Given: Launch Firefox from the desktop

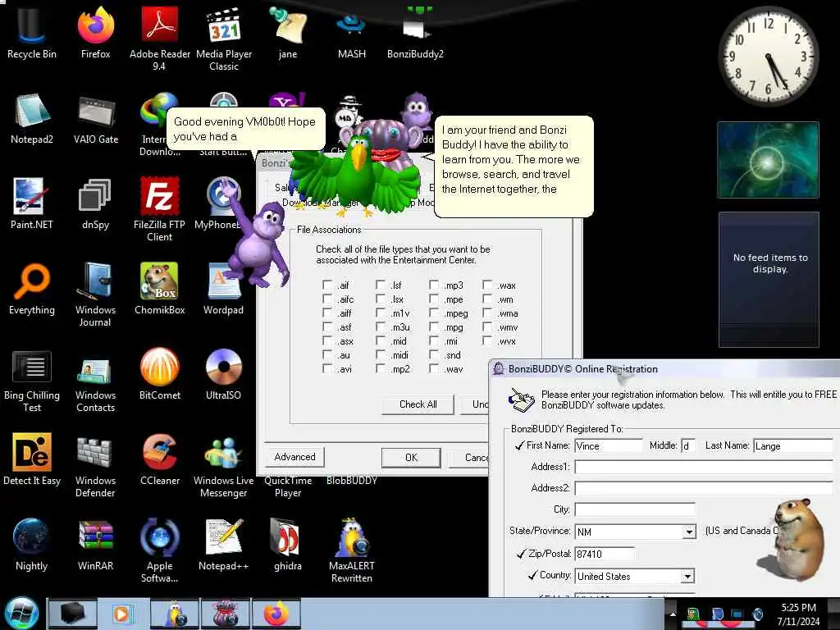Looking at the screenshot, I should 95,33.
